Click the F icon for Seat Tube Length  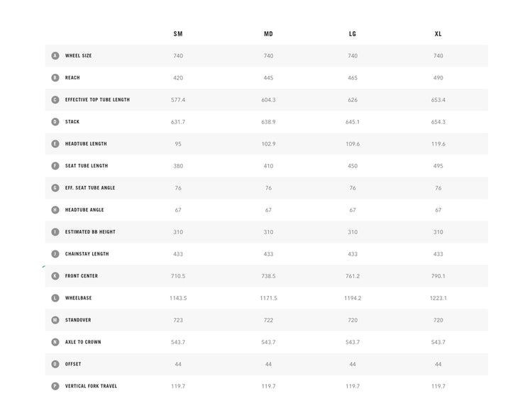(x=55, y=166)
